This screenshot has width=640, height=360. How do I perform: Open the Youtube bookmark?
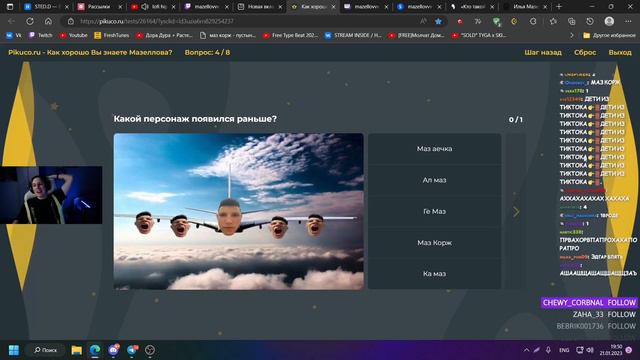tap(73, 36)
